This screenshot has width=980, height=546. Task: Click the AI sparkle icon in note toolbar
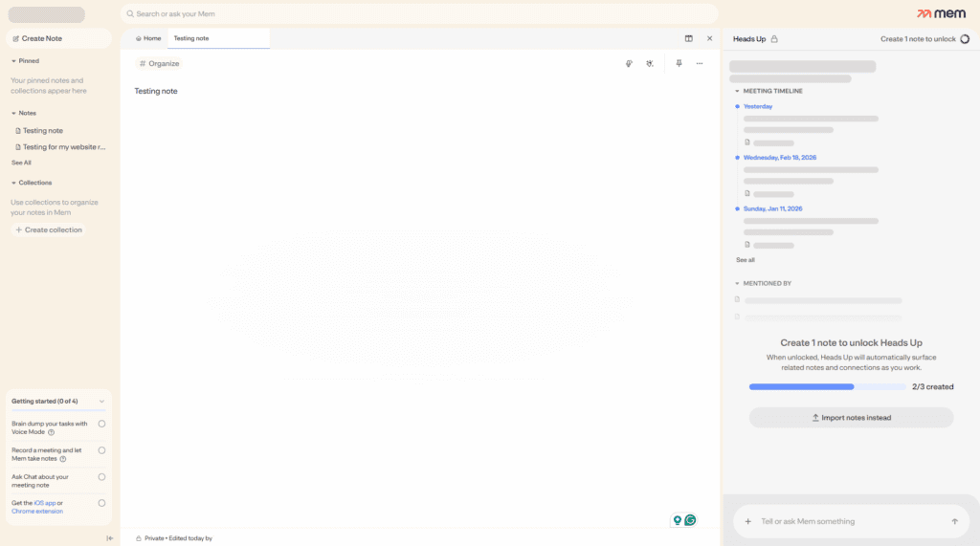point(650,64)
